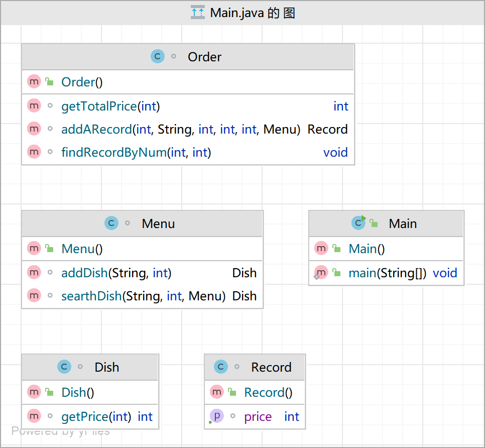Click the Order class name header
Viewport: 485px width, 448px height.
204,57
